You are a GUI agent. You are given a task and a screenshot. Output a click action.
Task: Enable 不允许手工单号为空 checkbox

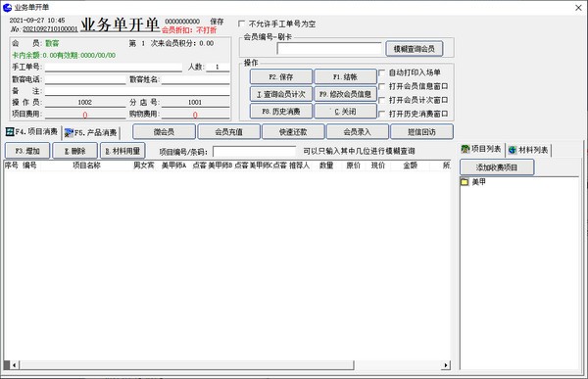(x=242, y=24)
